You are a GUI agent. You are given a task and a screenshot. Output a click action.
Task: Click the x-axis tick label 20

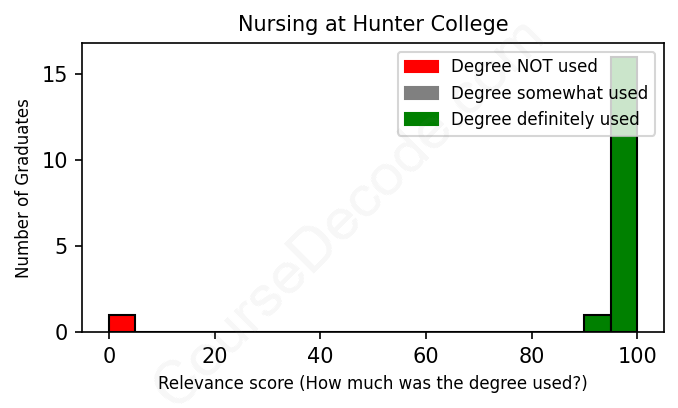tap(214, 355)
